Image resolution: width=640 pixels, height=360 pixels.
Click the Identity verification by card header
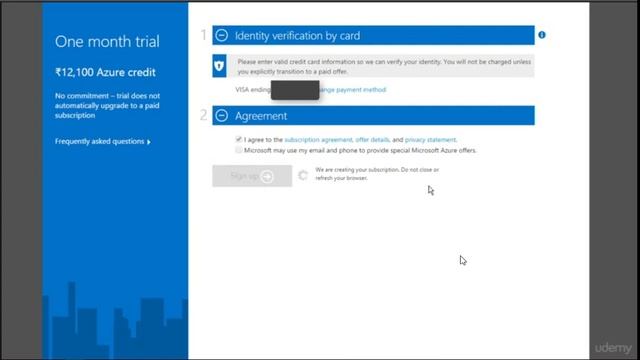(298, 36)
